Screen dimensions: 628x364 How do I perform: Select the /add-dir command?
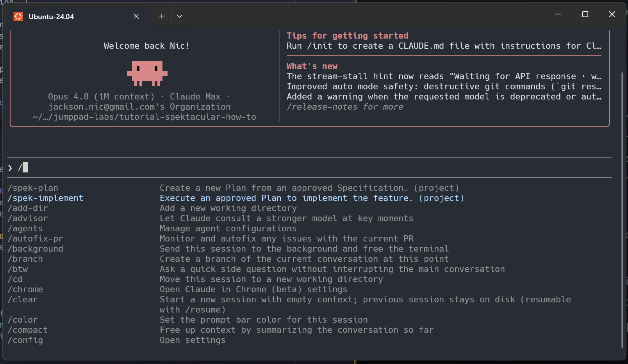28,208
